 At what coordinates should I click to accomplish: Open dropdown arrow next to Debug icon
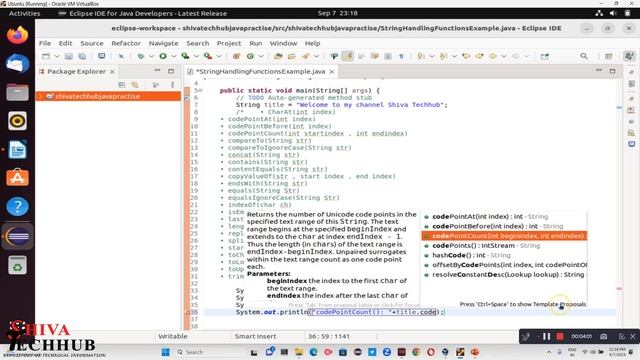(x=151, y=56)
